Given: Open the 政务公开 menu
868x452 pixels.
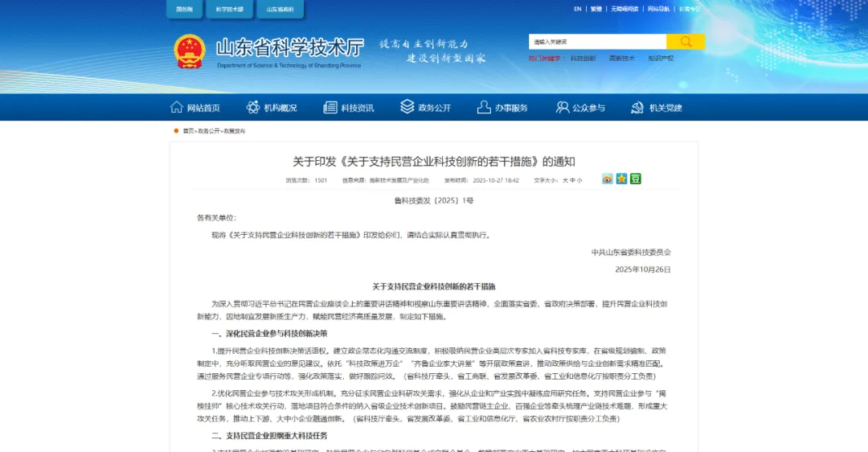Looking at the screenshot, I should pos(434,108).
